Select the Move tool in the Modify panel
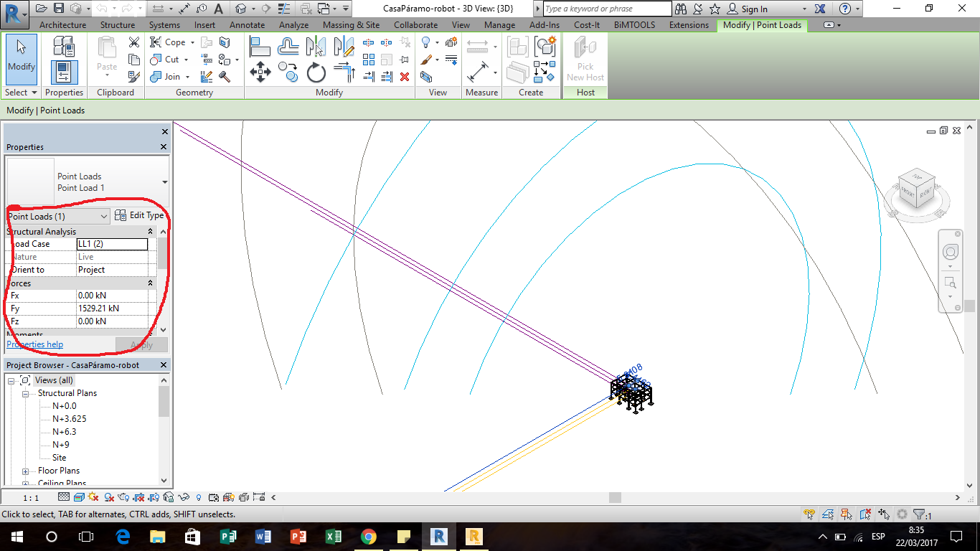 click(260, 72)
